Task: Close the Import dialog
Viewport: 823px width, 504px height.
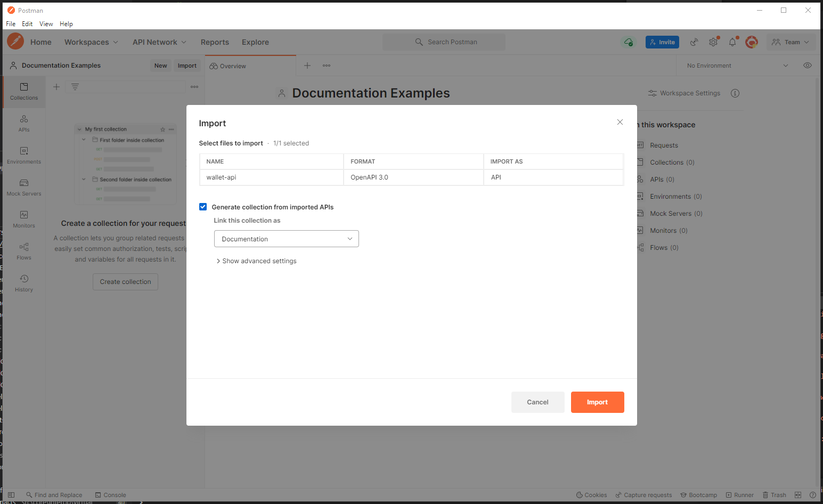Action: click(620, 122)
